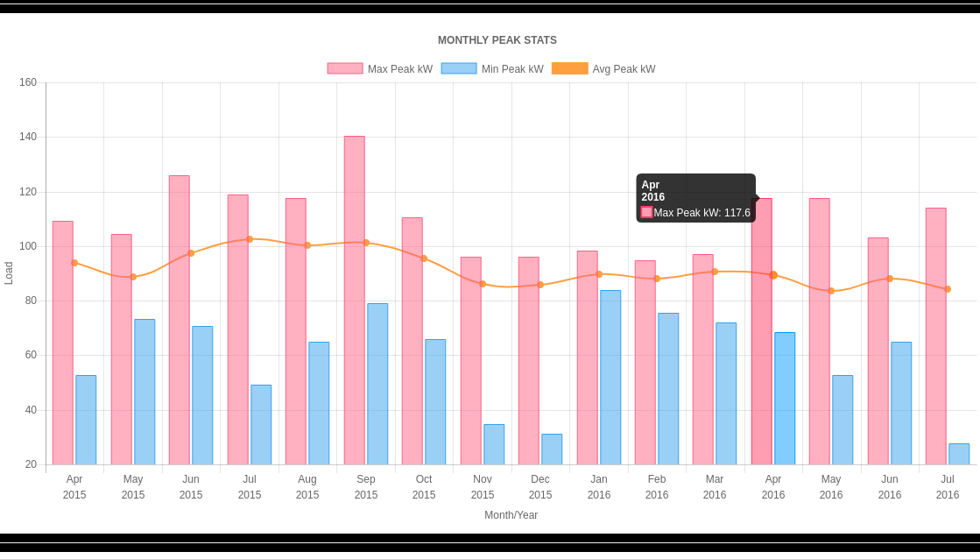
Task: Click the blue May 2015 min peak bar
Action: 145,392
